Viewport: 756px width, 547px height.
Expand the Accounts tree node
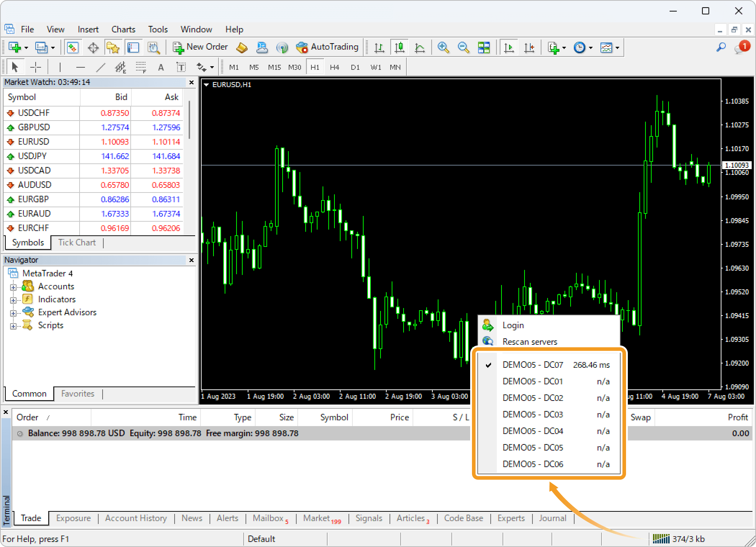tap(13, 287)
